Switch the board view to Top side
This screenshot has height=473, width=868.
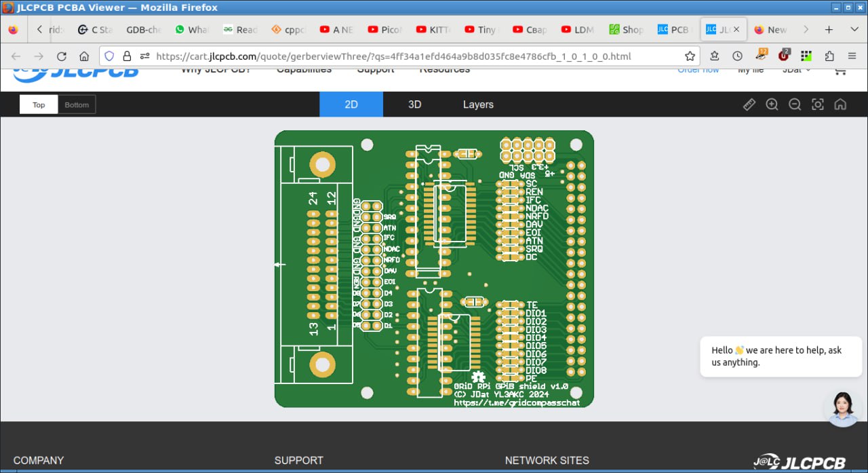click(39, 105)
